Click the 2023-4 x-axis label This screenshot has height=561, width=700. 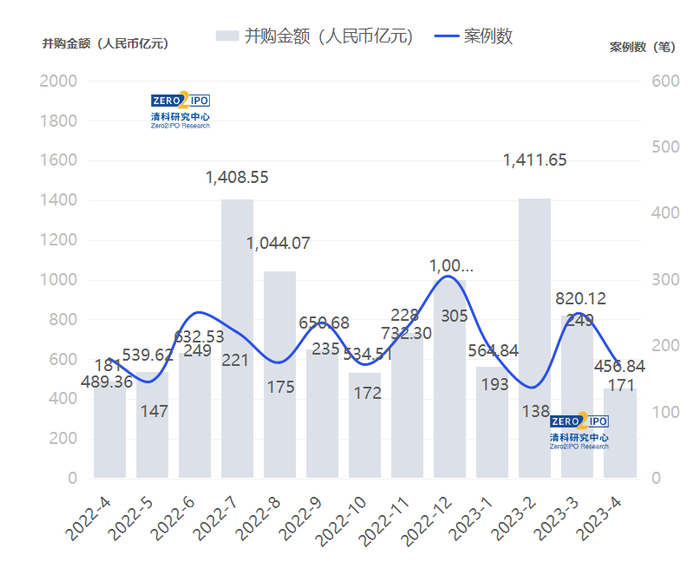pyautogui.click(x=598, y=519)
